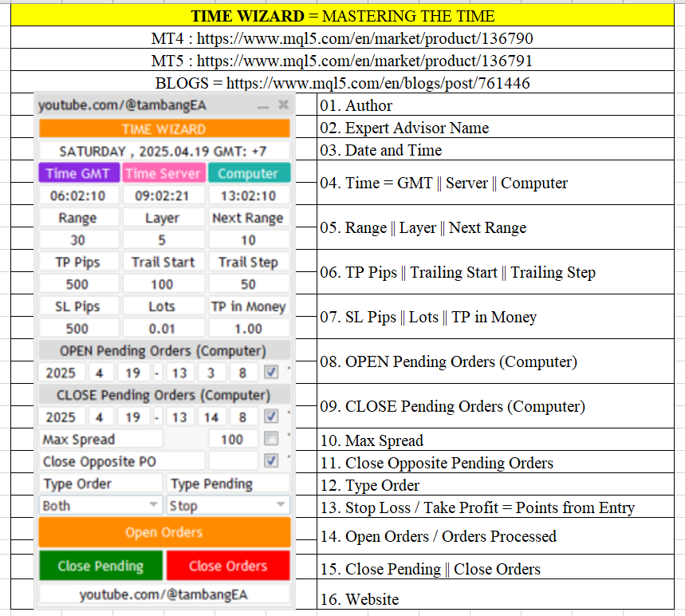Enable the OPEN Pending Orders checkbox

271,372
